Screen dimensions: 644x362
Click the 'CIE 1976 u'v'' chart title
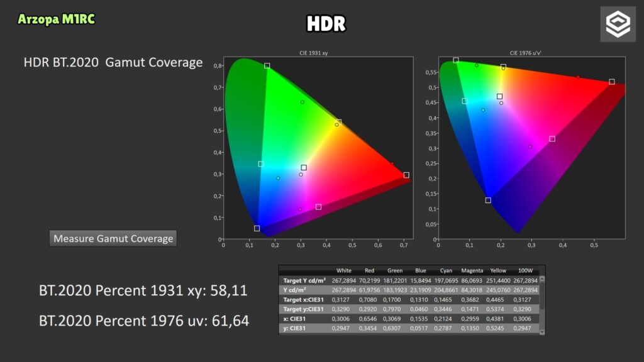525,53
